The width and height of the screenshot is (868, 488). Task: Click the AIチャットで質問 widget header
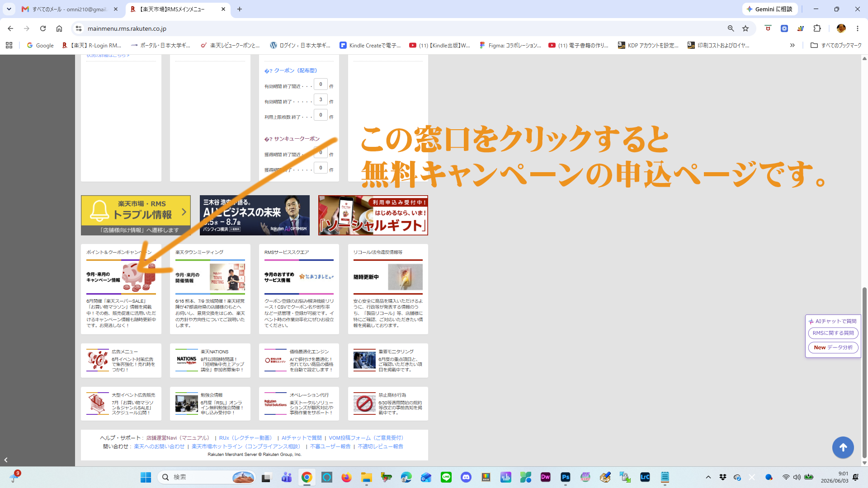click(x=833, y=321)
